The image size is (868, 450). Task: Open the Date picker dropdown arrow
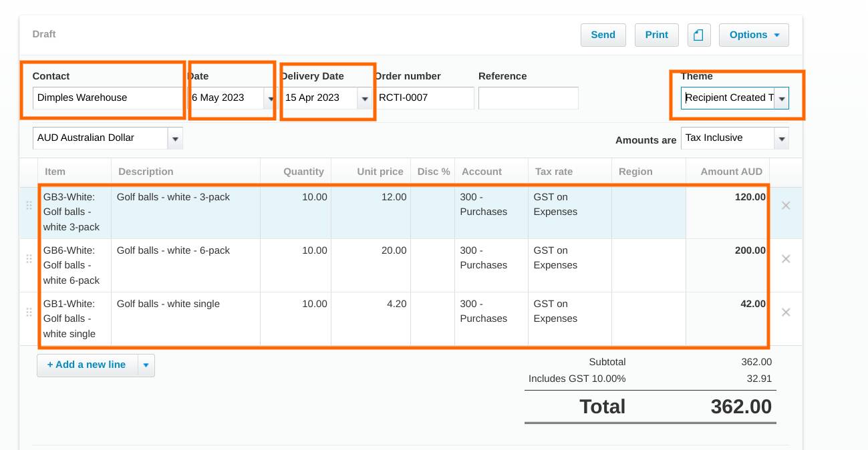click(270, 97)
